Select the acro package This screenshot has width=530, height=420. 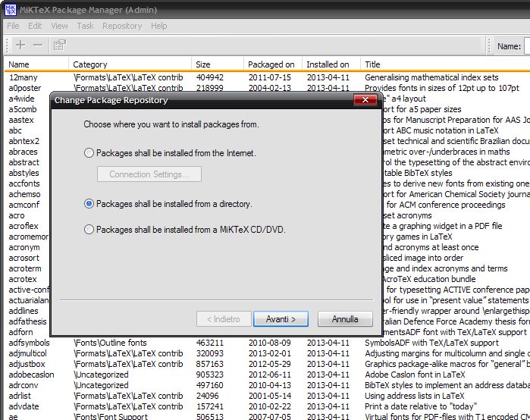[16, 215]
